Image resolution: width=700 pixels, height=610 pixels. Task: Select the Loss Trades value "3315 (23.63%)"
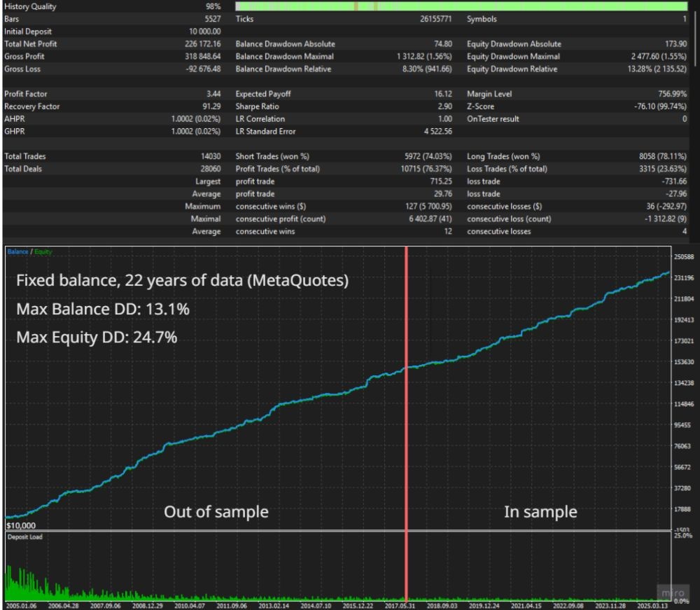pyautogui.click(x=663, y=169)
